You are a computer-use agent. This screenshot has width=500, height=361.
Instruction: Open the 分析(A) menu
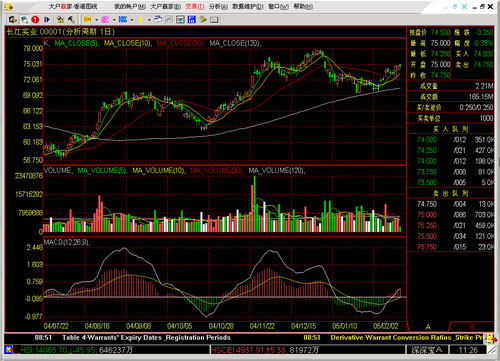click(218, 7)
